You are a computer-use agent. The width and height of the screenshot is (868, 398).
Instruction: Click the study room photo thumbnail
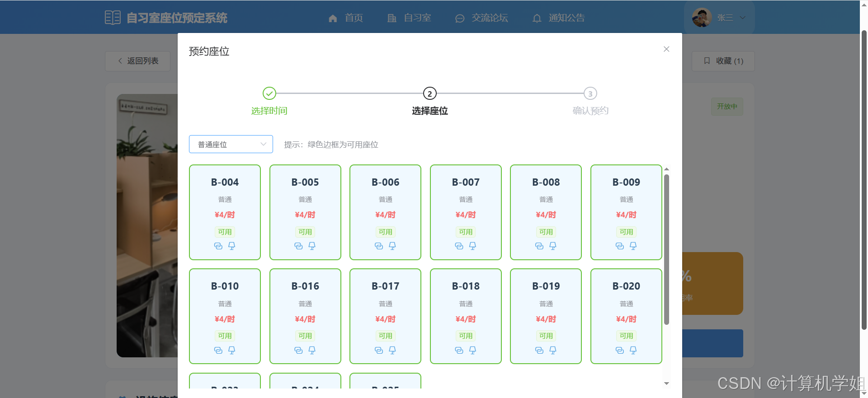pos(147,225)
